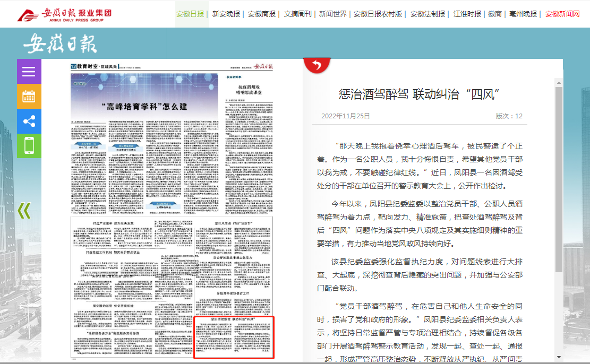Switch to 安徽日报农村版 tab
The image size is (590, 364).
[378, 14]
